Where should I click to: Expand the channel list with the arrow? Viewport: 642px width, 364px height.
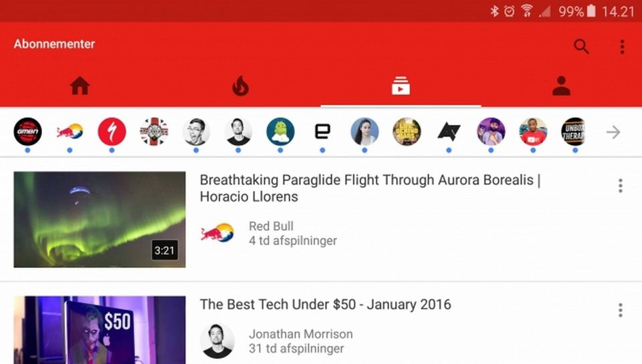(x=613, y=132)
